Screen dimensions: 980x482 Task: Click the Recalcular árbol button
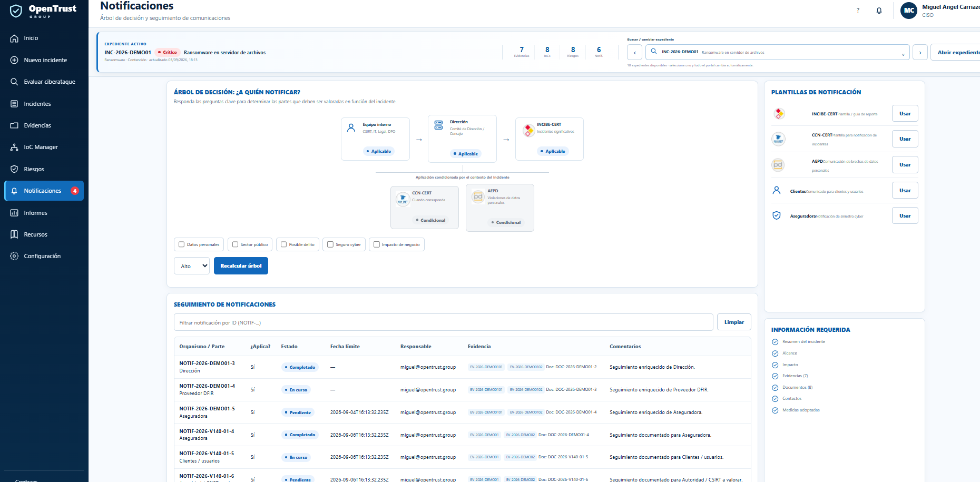(x=241, y=266)
